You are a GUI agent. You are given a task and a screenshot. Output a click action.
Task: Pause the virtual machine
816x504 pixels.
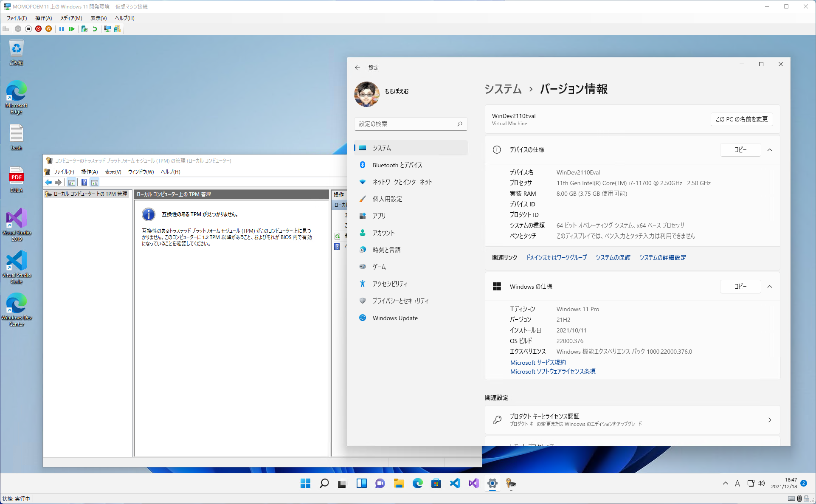tap(62, 29)
